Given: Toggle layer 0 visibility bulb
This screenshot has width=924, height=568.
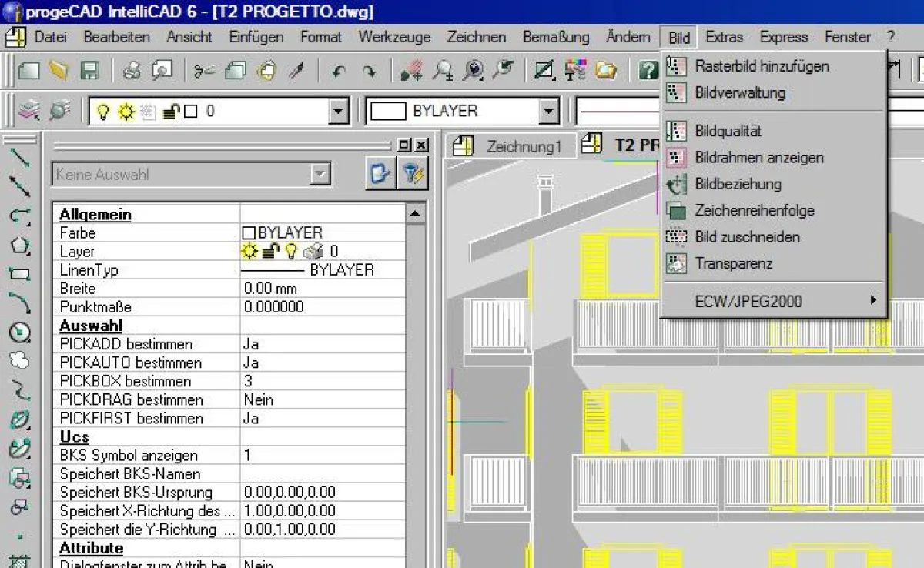Looking at the screenshot, I should pos(103,110).
